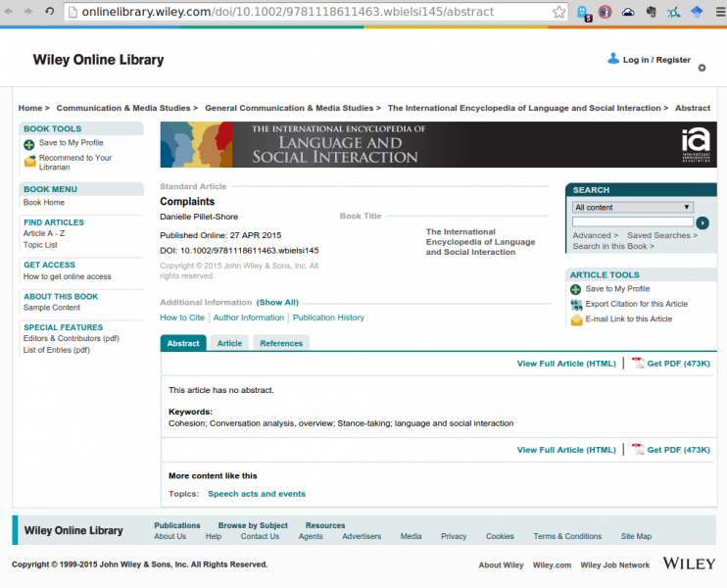Expand the arrow below Log in / Register
The image size is (727, 588).
tap(702, 69)
